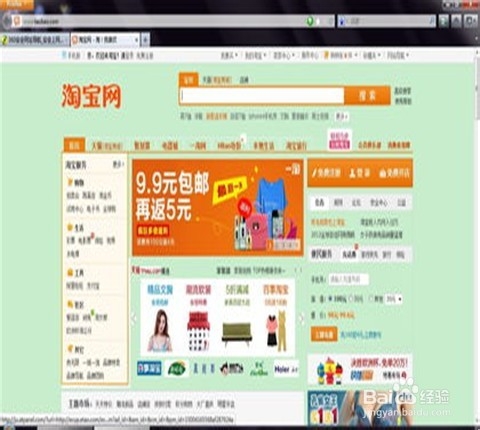The height and width of the screenshot is (430, 480).
Task: Open the 我的淘宝 dropdown in top bar
Action: 255,55
